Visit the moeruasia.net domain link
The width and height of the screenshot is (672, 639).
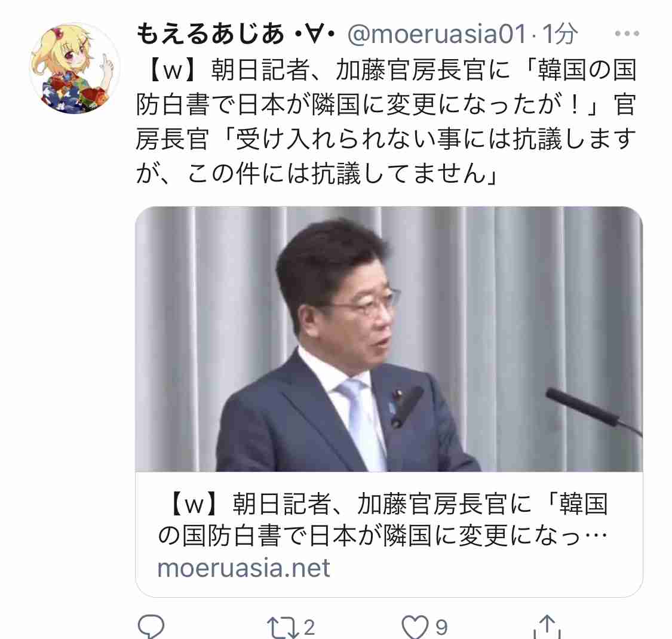click(244, 568)
